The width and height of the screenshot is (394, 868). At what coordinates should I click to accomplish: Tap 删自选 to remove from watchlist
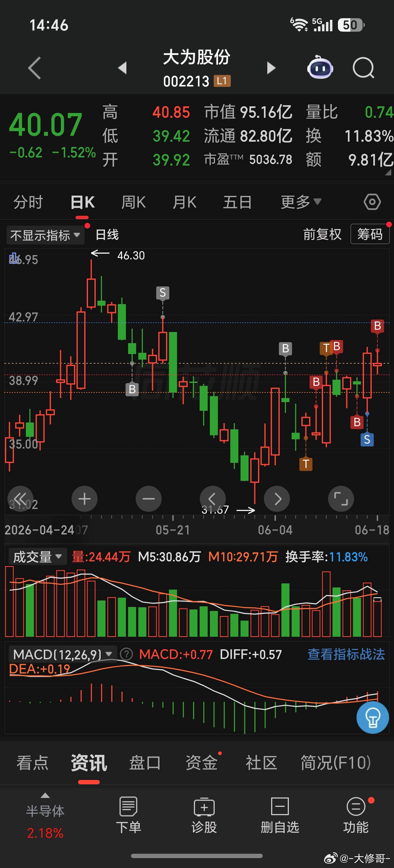point(280,815)
